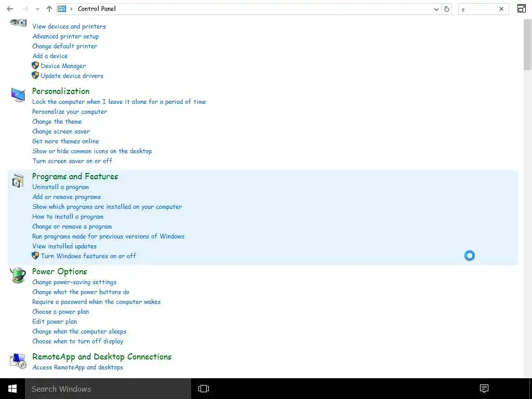The image size is (532, 399).
Task: Select Choose a power plan
Action: (x=60, y=312)
